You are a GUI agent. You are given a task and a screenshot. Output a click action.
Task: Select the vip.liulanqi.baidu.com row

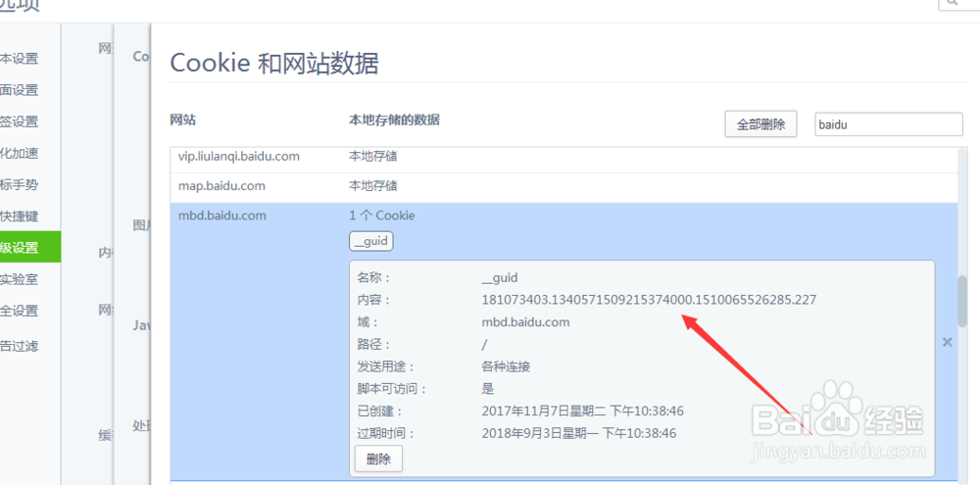coord(563,158)
